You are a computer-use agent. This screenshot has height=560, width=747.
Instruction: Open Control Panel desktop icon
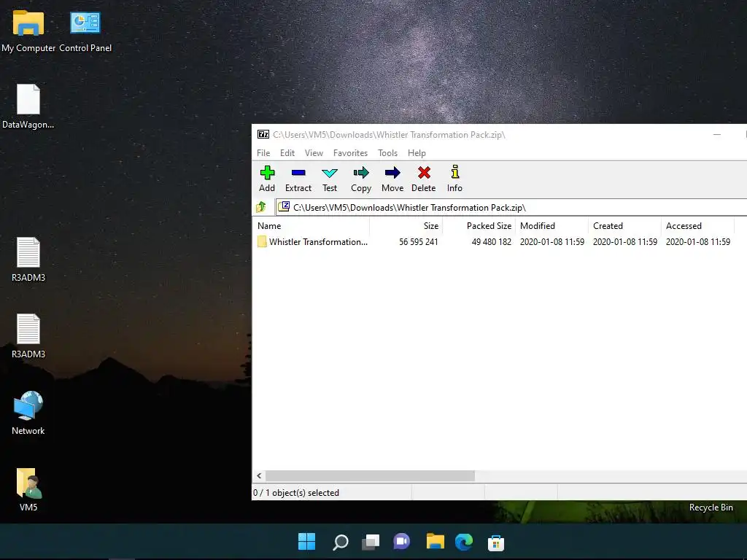point(85,31)
